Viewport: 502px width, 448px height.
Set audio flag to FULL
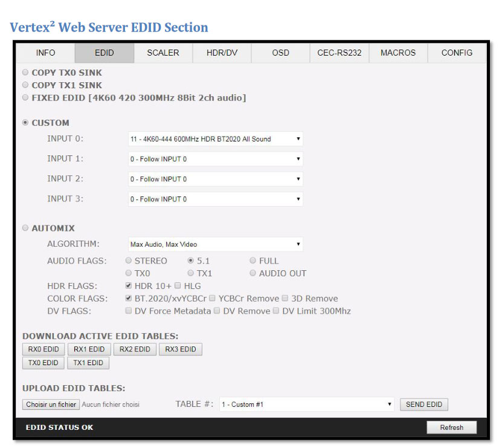tap(253, 261)
